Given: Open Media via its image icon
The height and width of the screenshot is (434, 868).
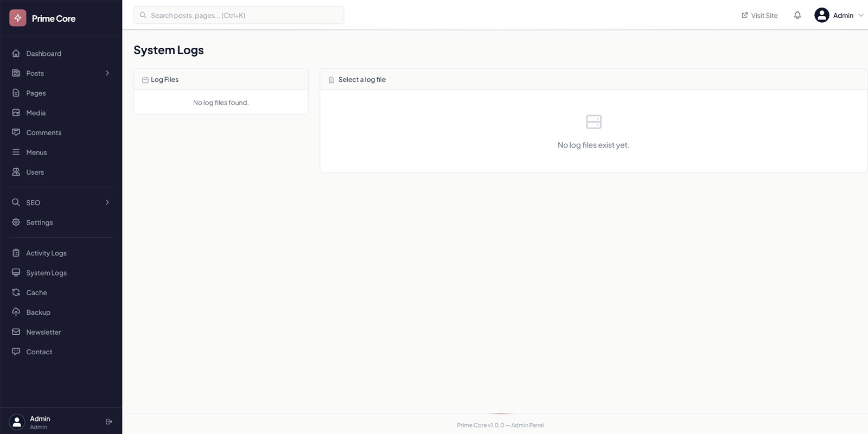Looking at the screenshot, I should pos(16,113).
